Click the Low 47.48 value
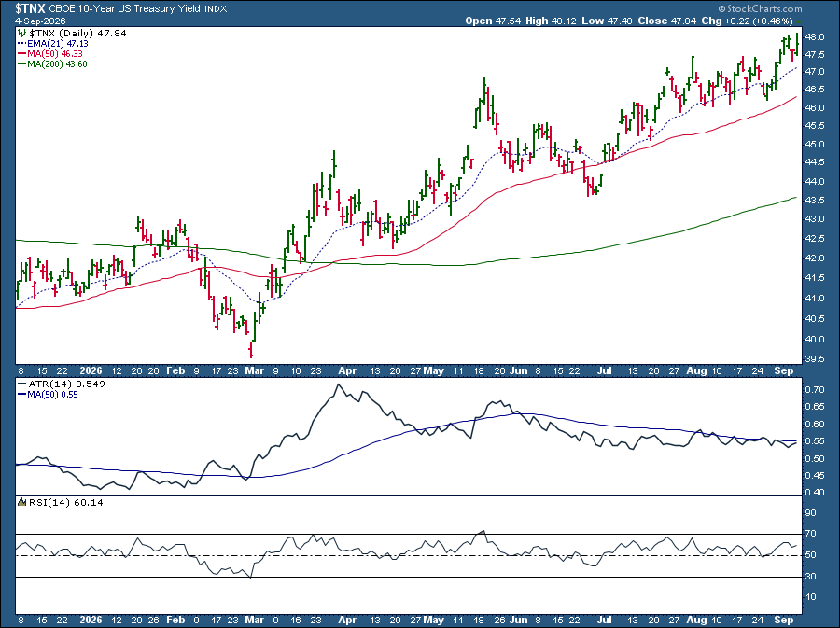Viewport: 840px width, 628px height. click(608, 21)
